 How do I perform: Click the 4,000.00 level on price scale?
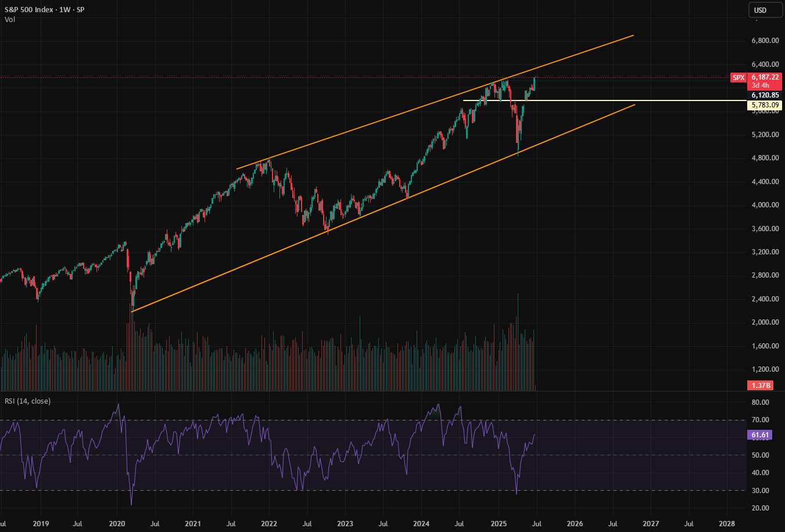(765, 205)
